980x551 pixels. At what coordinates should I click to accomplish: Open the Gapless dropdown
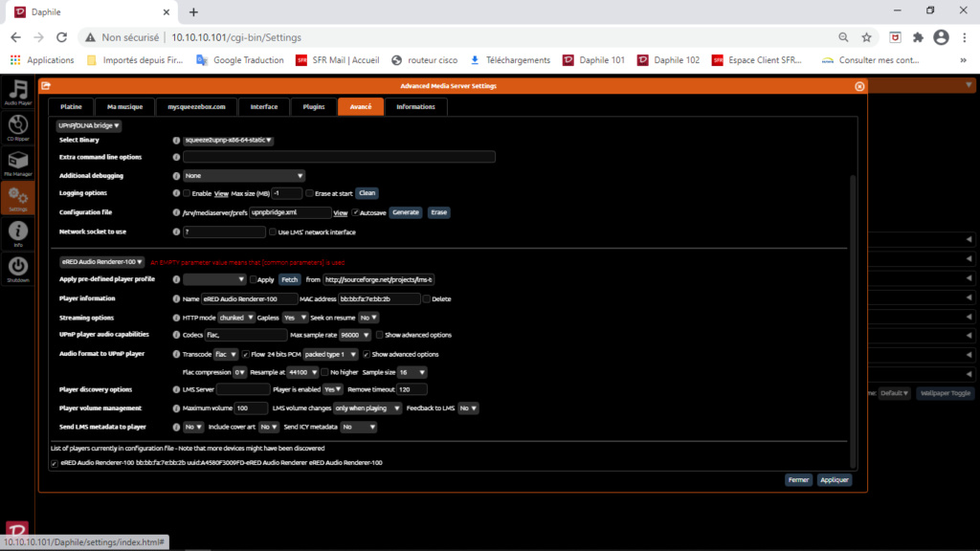coord(295,318)
